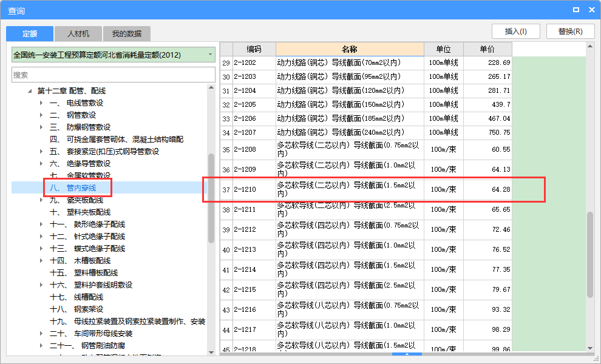
Task: Click the 单价 column header
Action: tap(487, 49)
